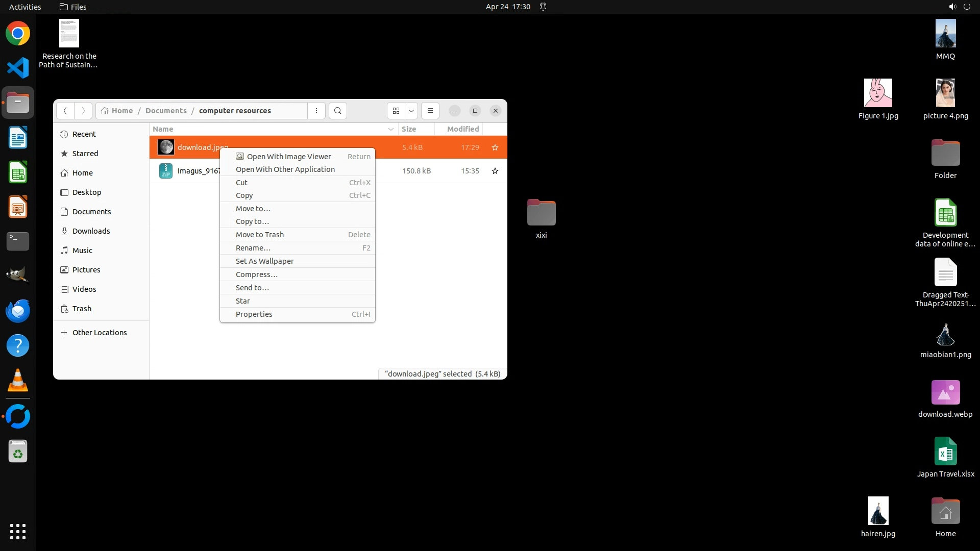Viewport: 980px width, 551px height.
Task: Expand Other Locations in sidebar
Action: pos(100,333)
